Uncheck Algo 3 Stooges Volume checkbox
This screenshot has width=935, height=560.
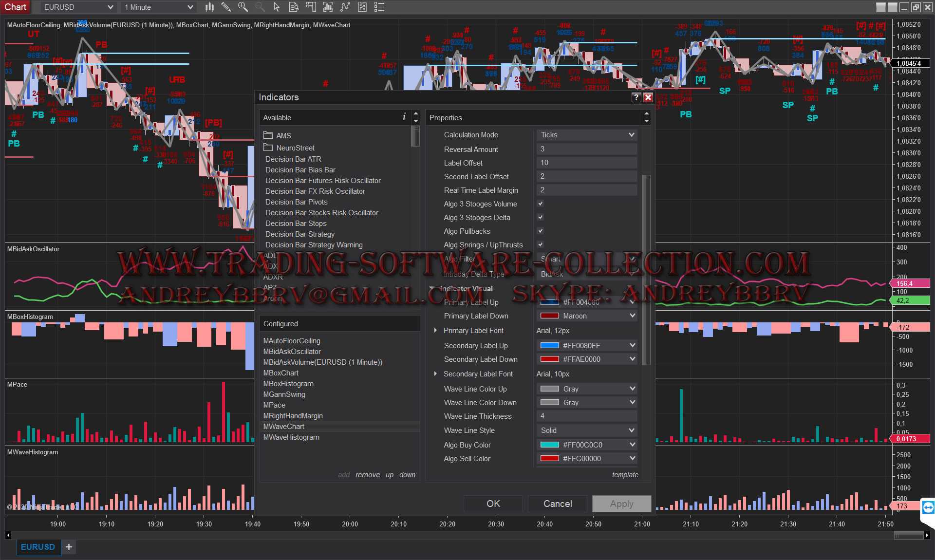(540, 204)
